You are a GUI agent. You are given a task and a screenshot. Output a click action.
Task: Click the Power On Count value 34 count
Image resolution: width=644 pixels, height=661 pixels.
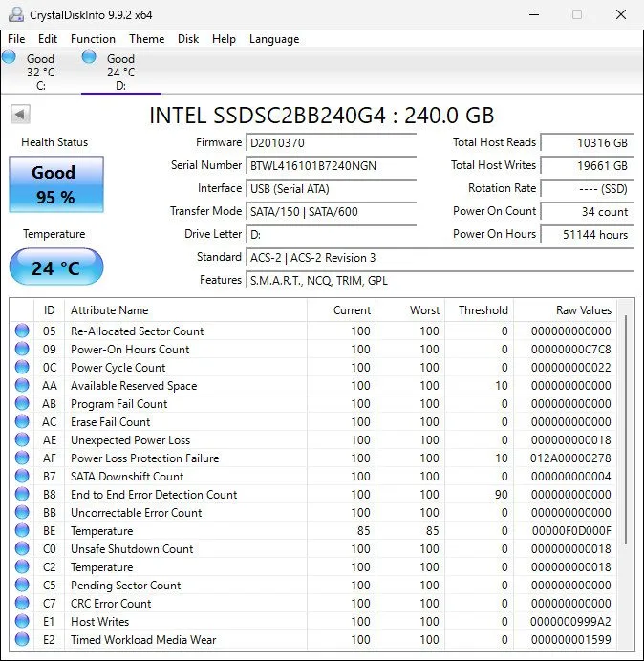pos(587,211)
